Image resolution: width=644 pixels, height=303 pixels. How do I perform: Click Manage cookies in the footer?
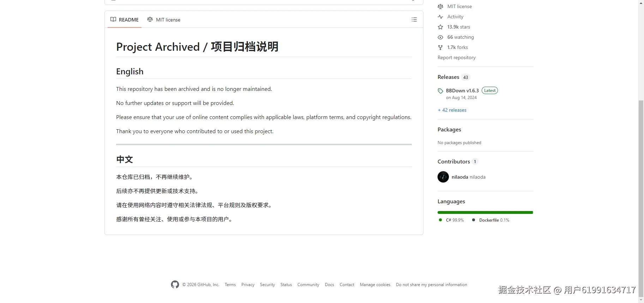[x=375, y=285]
